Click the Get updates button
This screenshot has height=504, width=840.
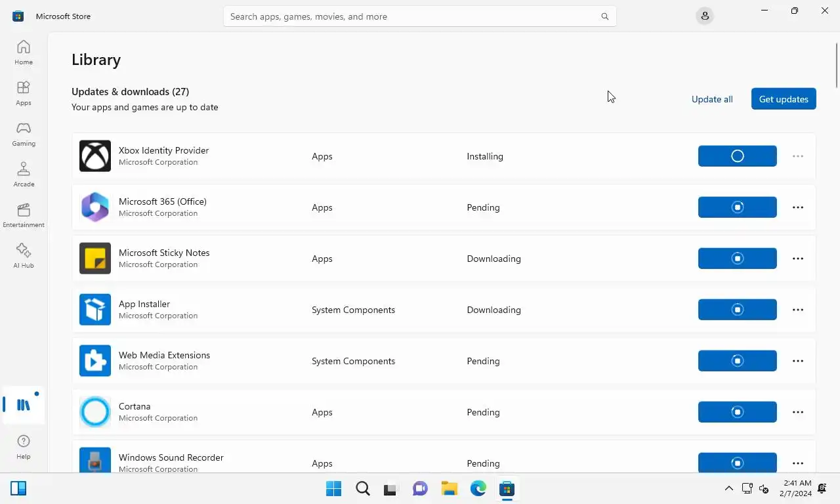point(784,99)
